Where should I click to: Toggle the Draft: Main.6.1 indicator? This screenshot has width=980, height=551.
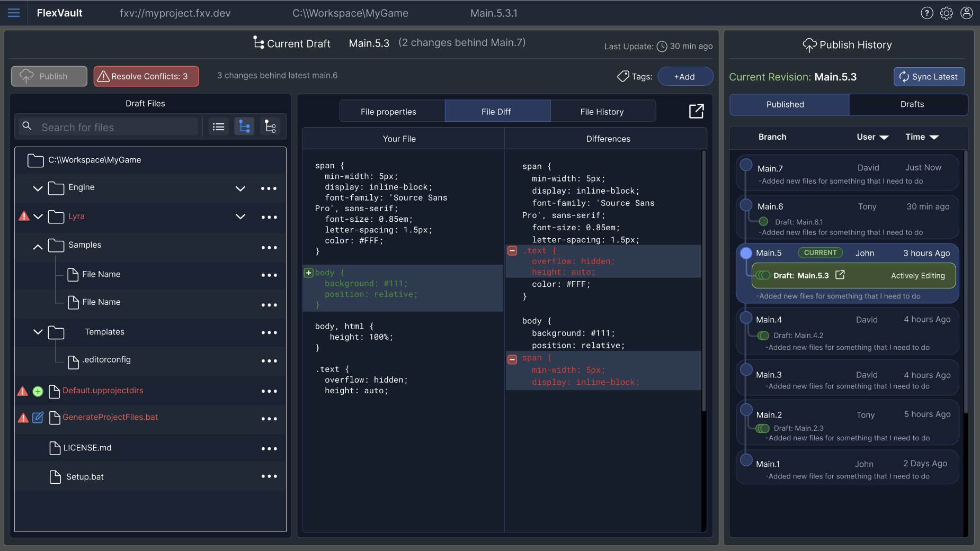click(763, 221)
